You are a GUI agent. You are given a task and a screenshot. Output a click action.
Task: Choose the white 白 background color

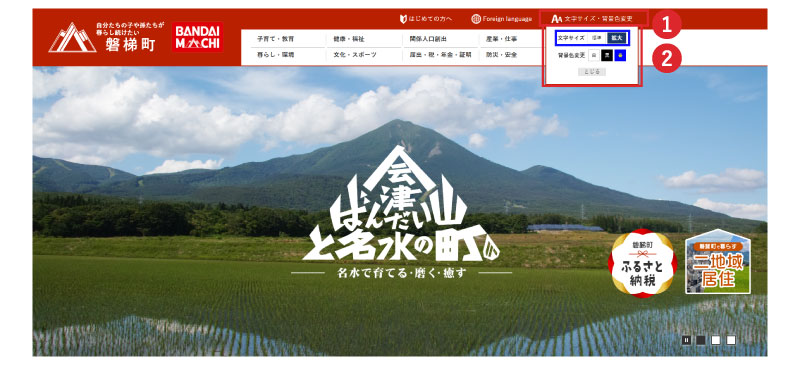[x=593, y=55]
